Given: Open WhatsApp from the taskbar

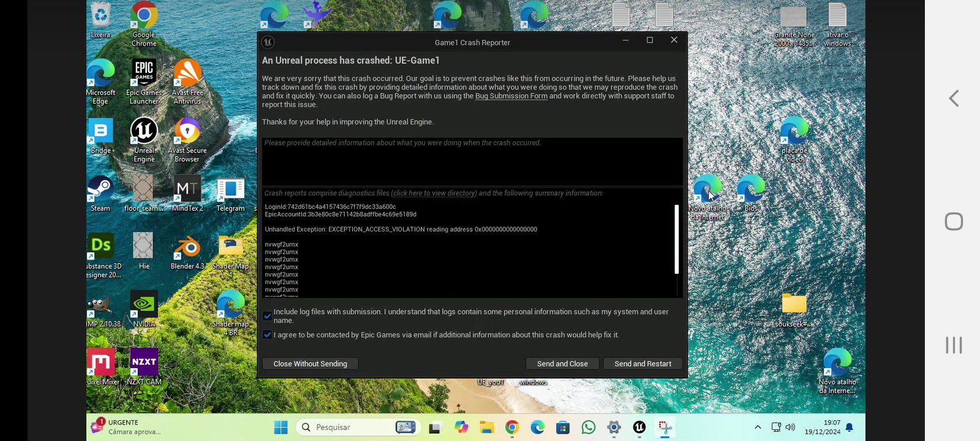Looking at the screenshot, I should coord(589,428).
